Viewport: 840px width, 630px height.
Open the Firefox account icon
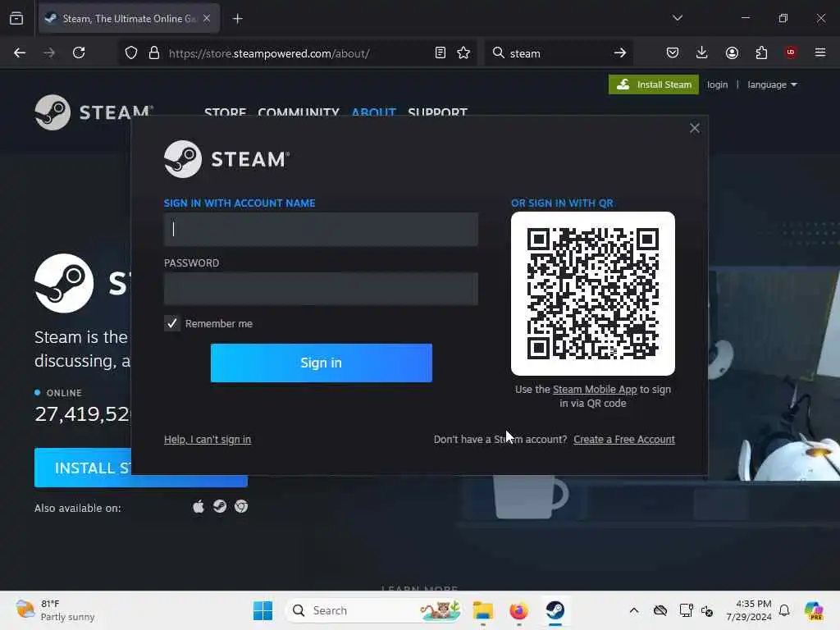tap(732, 53)
